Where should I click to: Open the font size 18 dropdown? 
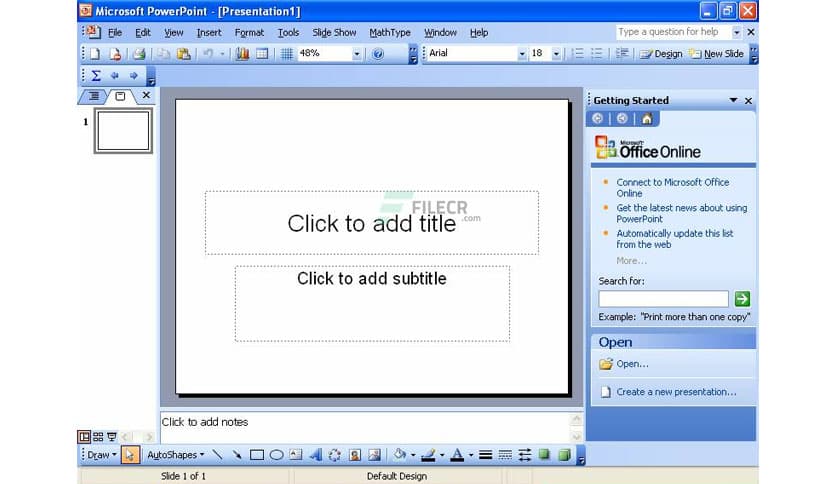(x=556, y=54)
